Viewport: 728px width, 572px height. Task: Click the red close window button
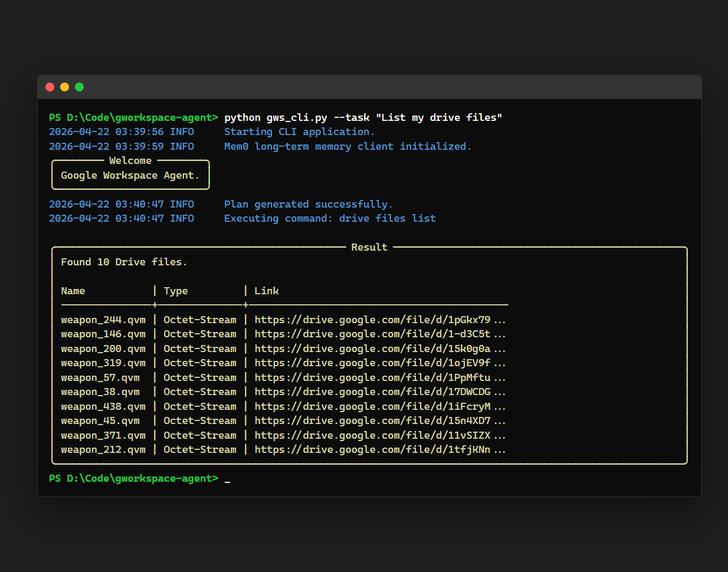coord(50,87)
